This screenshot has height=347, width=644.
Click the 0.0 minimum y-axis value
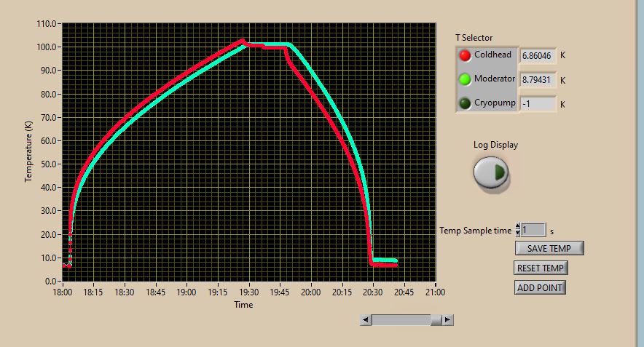coord(50,282)
